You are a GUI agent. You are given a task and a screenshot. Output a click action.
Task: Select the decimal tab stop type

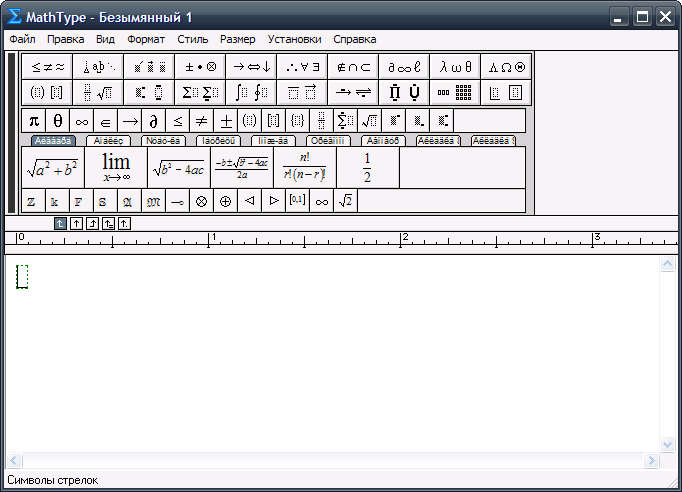[124, 223]
